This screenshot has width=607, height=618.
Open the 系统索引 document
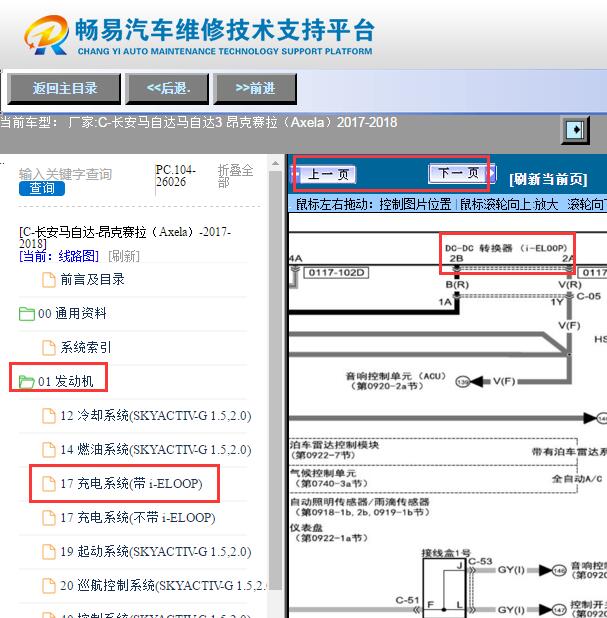pyautogui.click(x=86, y=347)
